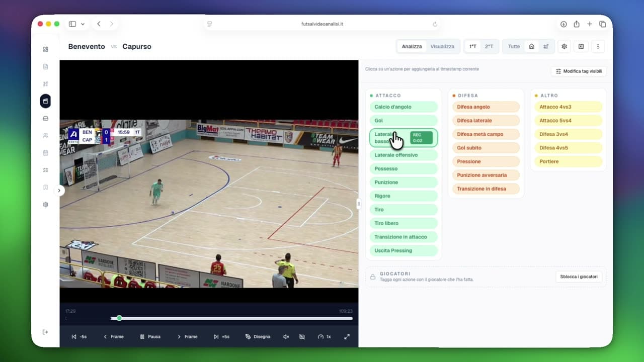Mute the video audio
The image size is (644, 362).
[x=286, y=337]
